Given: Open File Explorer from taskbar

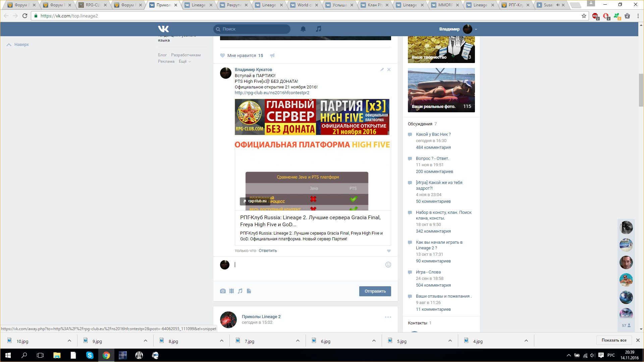Looking at the screenshot, I should coord(57,355).
